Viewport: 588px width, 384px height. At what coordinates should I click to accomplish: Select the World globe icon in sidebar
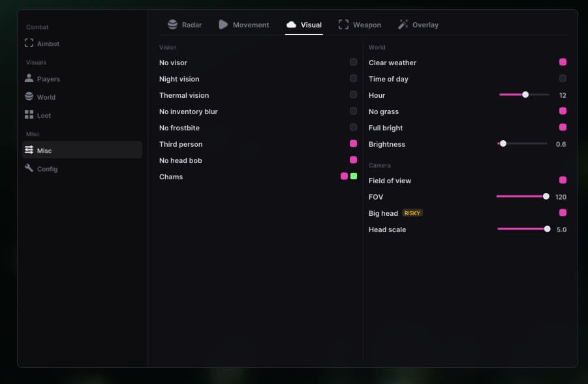tap(29, 96)
